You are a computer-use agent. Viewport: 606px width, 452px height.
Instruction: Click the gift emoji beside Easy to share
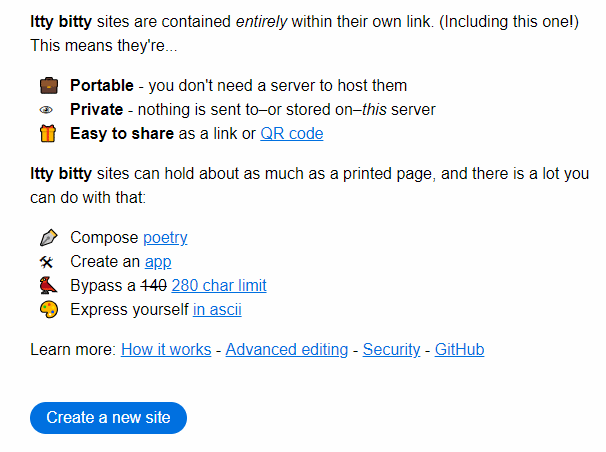tap(48, 134)
